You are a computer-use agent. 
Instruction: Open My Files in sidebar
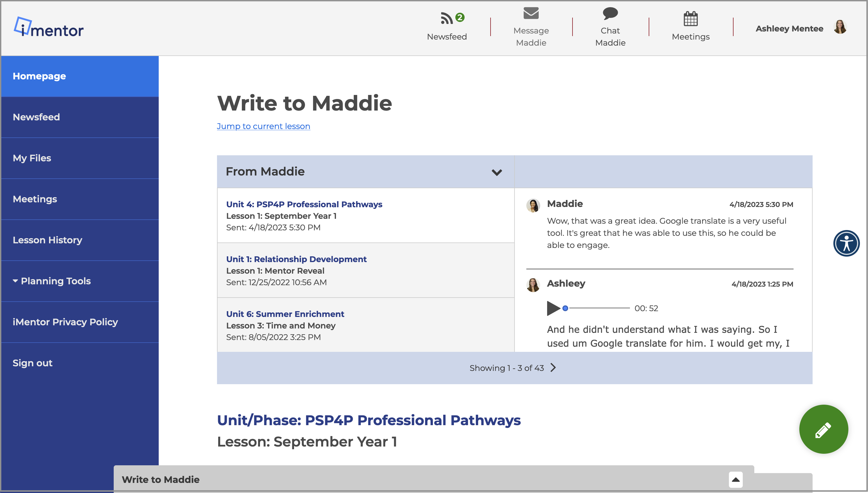click(x=32, y=158)
